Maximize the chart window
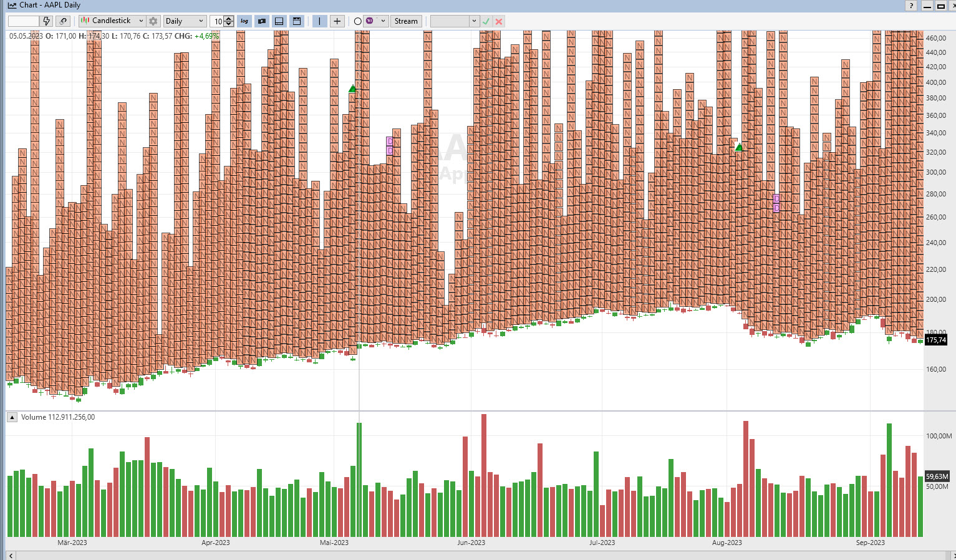 point(941,6)
